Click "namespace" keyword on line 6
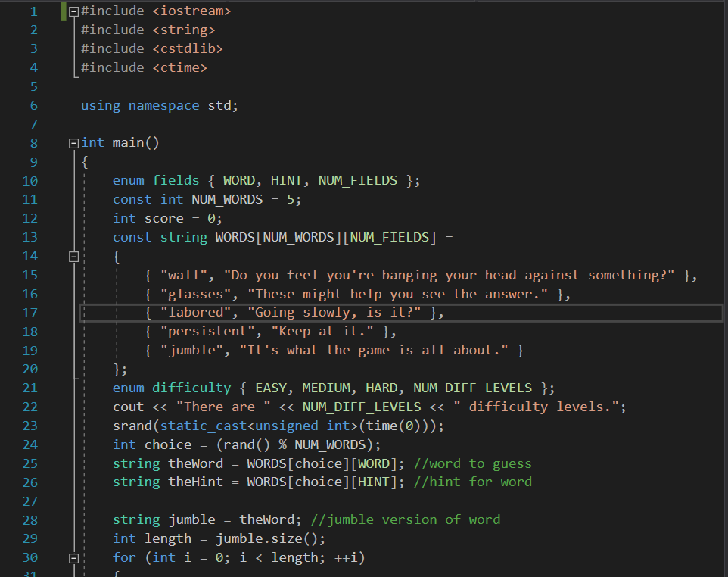The width and height of the screenshot is (728, 577). point(164,106)
